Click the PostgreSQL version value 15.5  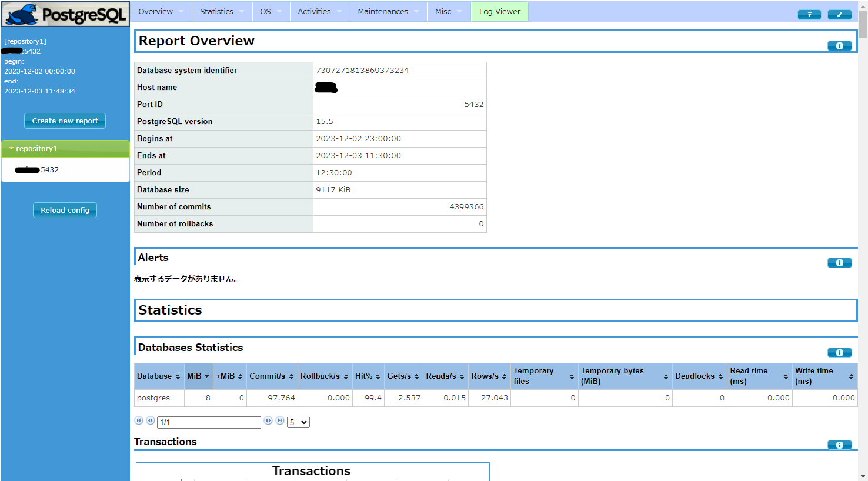[325, 122]
